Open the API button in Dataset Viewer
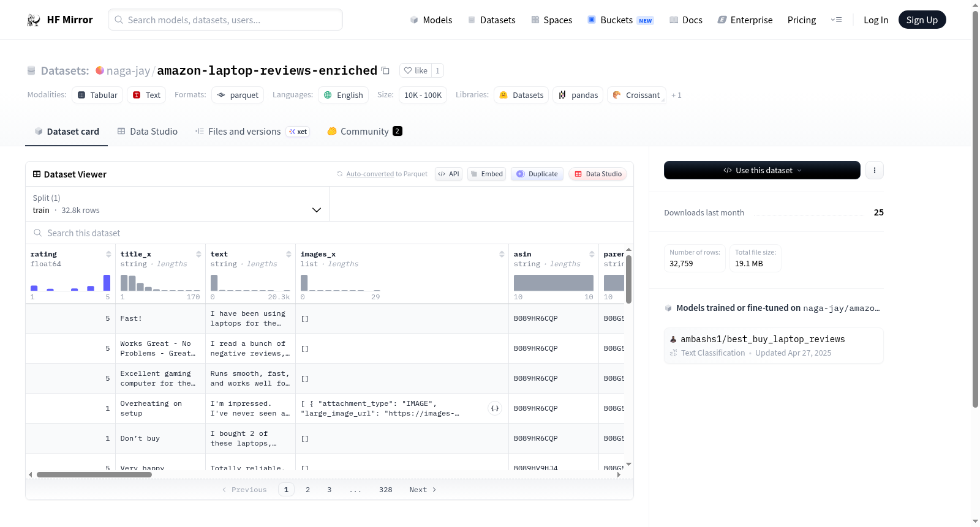Screen dimensions: 980x527 [x=448, y=174]
